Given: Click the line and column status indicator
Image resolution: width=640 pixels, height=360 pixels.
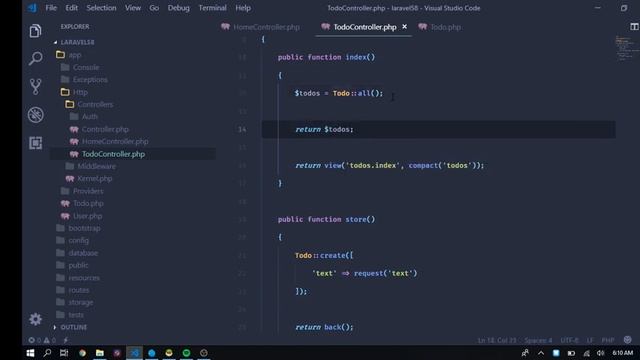Looking at the screenshot, I should (497, 340).
